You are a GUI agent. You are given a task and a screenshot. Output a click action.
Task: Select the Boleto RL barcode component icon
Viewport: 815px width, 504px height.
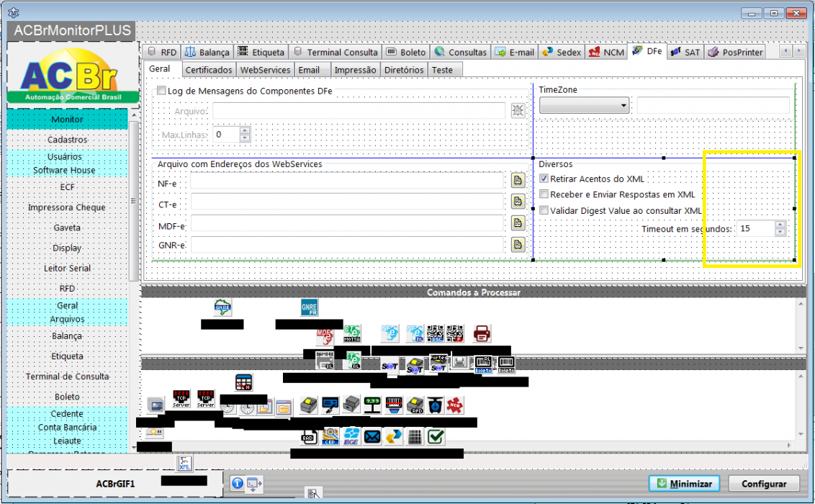(483, 364)
